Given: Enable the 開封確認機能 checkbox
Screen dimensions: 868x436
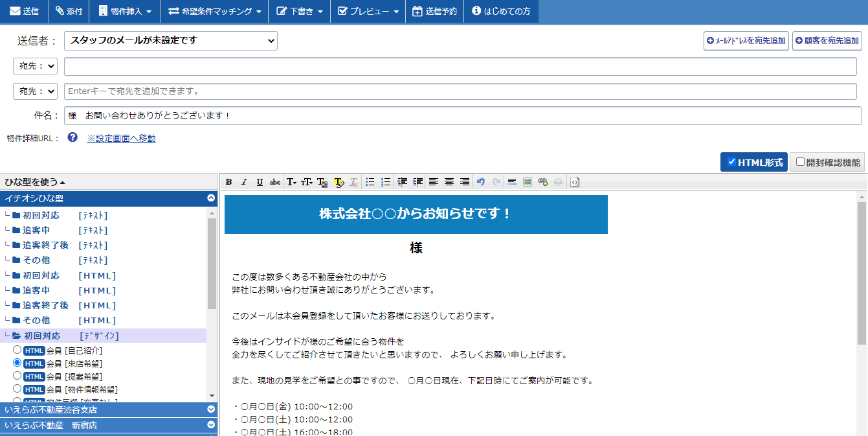Looking at the screenshot, I should point(801,162).
